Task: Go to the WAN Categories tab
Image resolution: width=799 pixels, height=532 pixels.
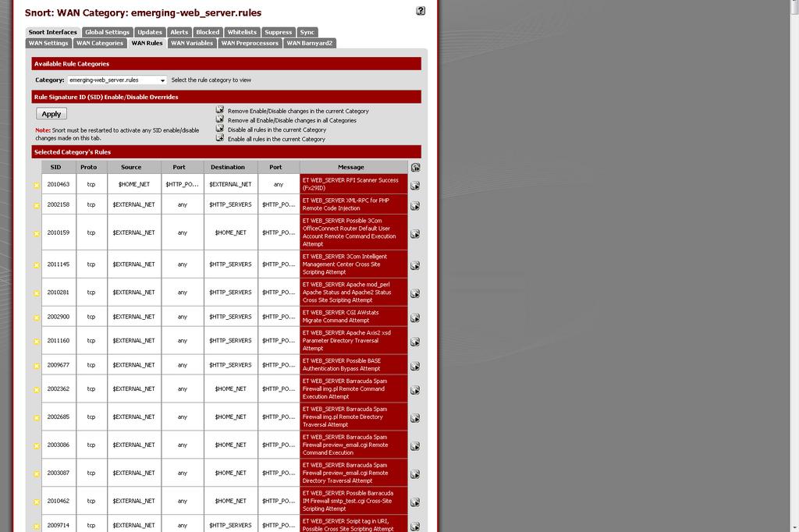Action: 100,44
